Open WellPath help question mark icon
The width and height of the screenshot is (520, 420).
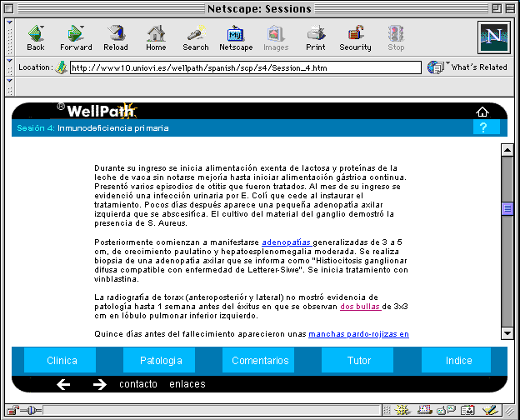(x=485, y=127)
